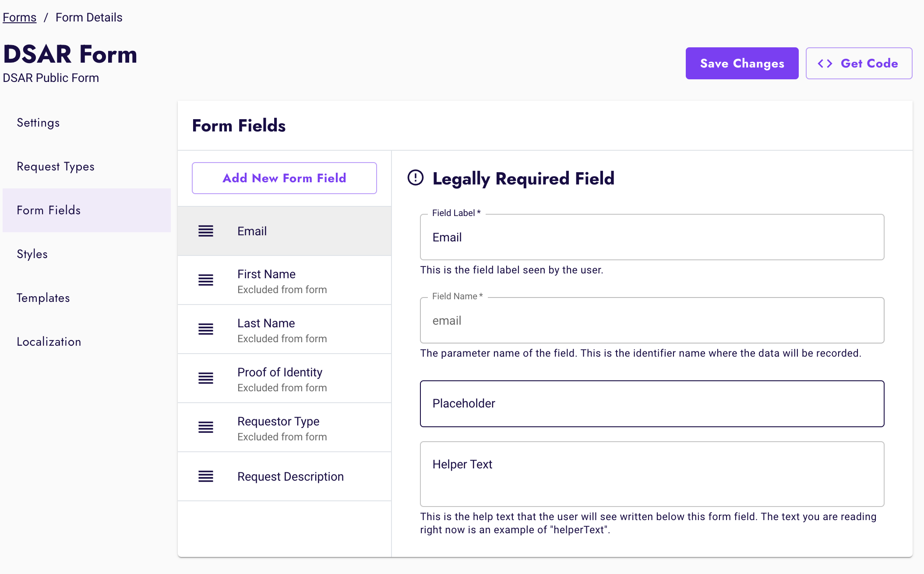
Task: Follow the Forms breadcrumb link
Action: tap(19, 17)
